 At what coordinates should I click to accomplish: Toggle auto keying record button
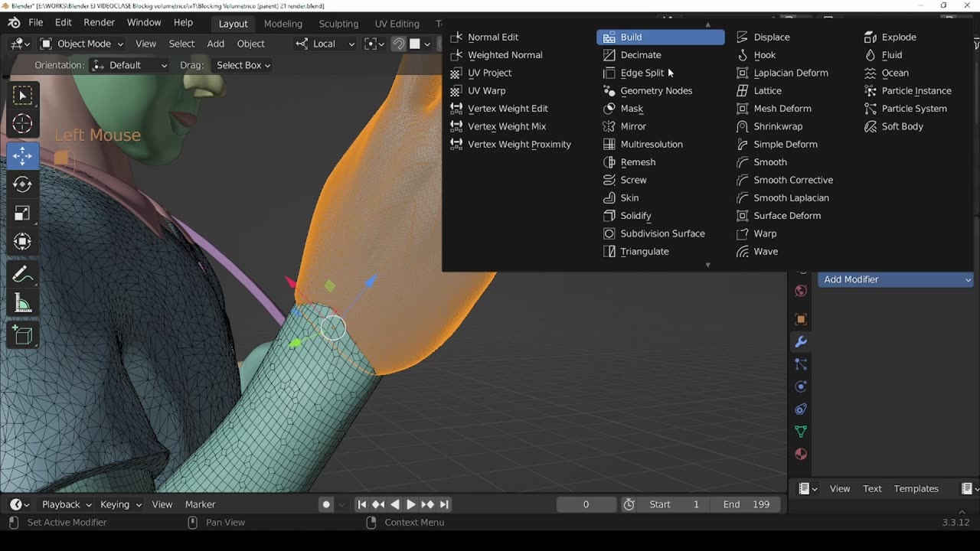[326, 504]
